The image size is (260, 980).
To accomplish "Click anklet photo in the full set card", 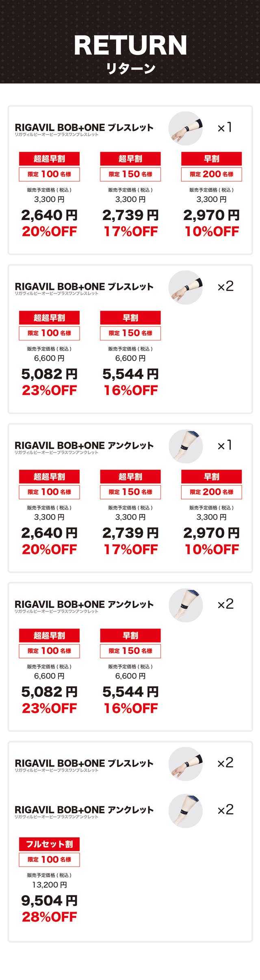I will (x=185, y=810).
